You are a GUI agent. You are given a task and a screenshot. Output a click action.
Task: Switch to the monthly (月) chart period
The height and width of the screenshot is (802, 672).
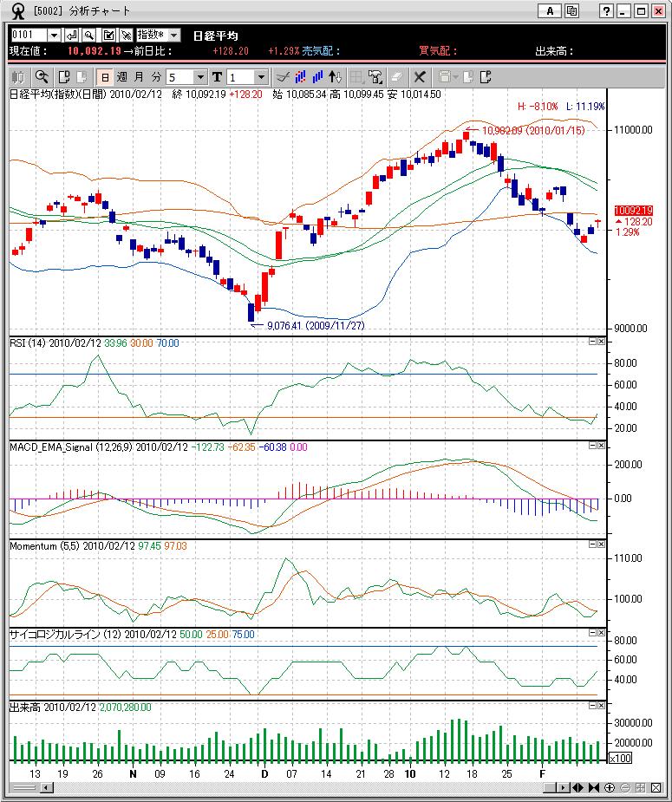tap(139, 77)
